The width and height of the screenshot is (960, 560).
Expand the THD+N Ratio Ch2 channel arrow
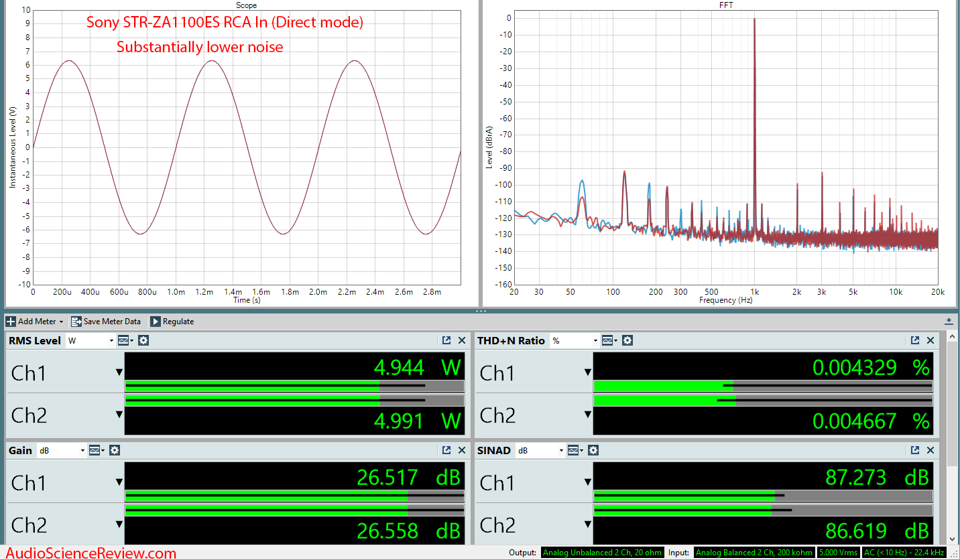coord(588,415)
